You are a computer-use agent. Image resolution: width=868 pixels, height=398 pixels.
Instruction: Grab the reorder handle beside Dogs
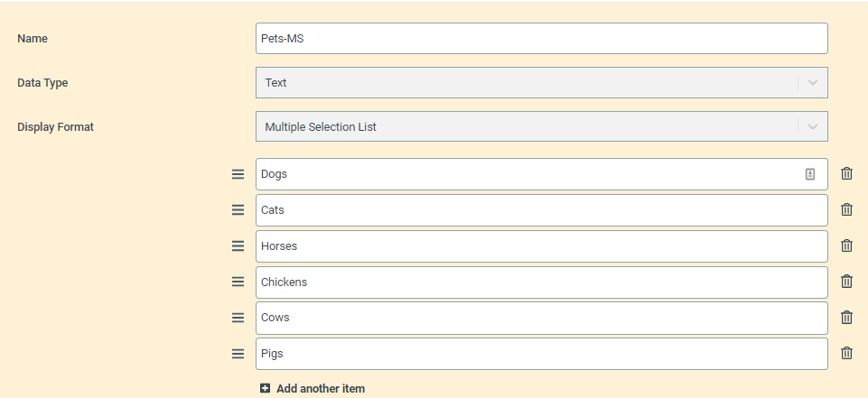pyautogui.click(x=238, y=174)
